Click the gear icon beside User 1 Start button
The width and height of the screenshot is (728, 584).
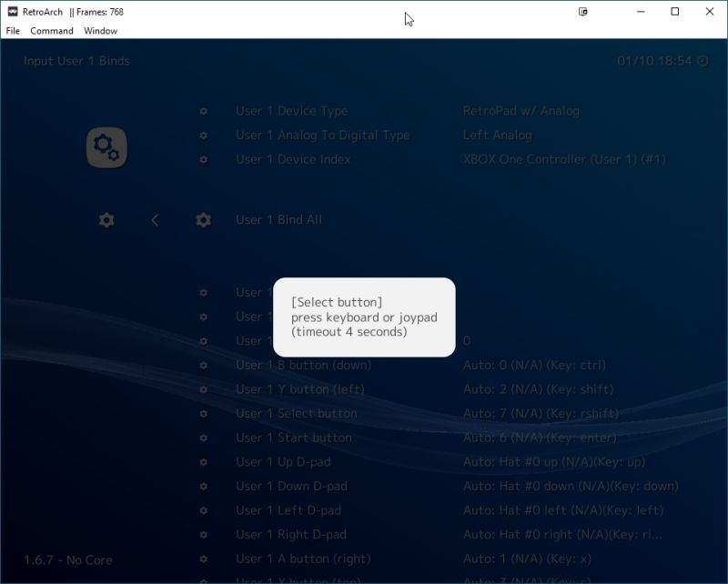[x=202, y=438]
